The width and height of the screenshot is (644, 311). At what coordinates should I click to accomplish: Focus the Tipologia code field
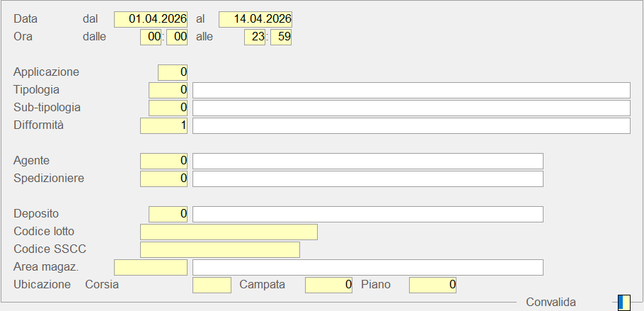168,90
